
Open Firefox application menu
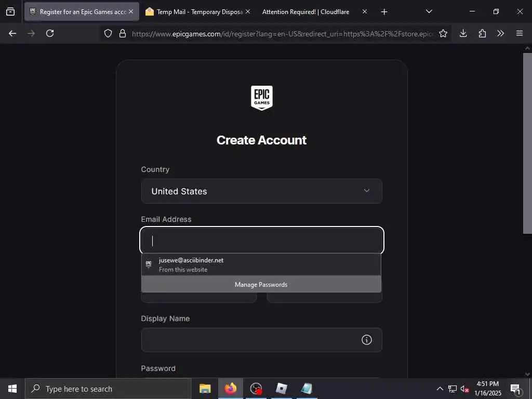point(520,33)
